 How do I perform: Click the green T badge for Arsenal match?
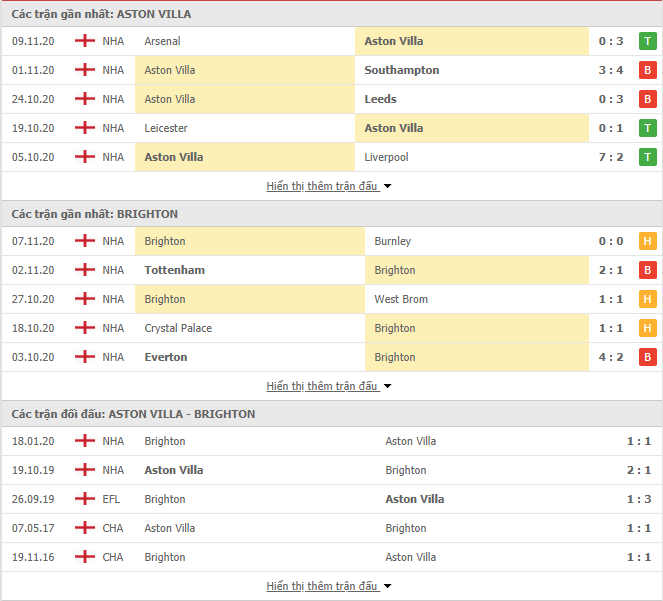point(647,41)
